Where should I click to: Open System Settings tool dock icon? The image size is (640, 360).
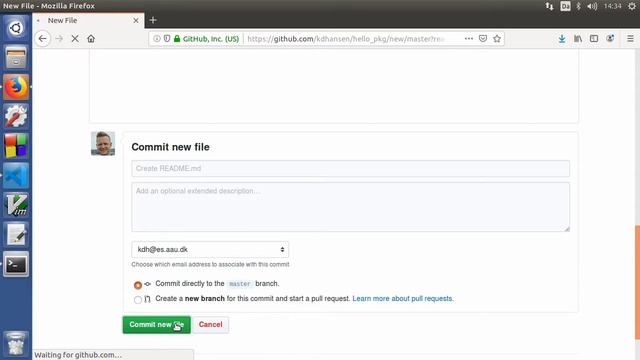16,116
